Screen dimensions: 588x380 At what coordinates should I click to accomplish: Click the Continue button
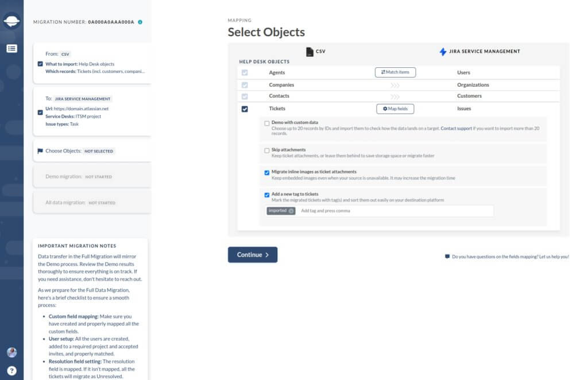pos(253,254)
